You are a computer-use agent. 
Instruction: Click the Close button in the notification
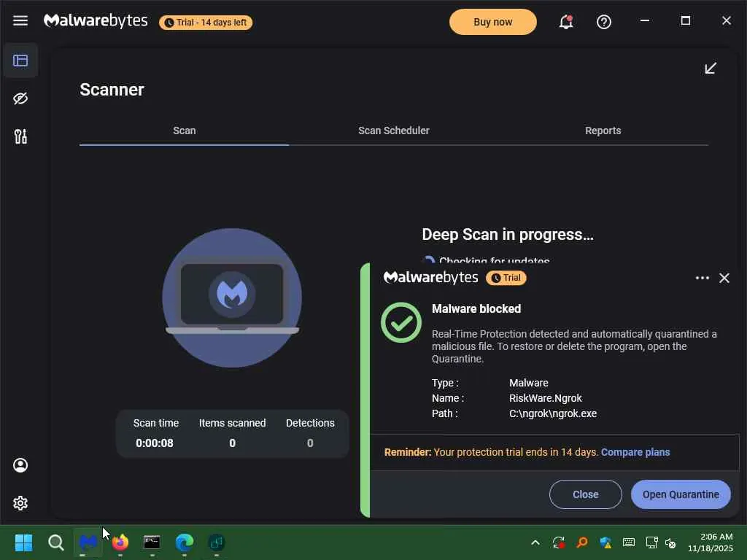click(586, 494)
